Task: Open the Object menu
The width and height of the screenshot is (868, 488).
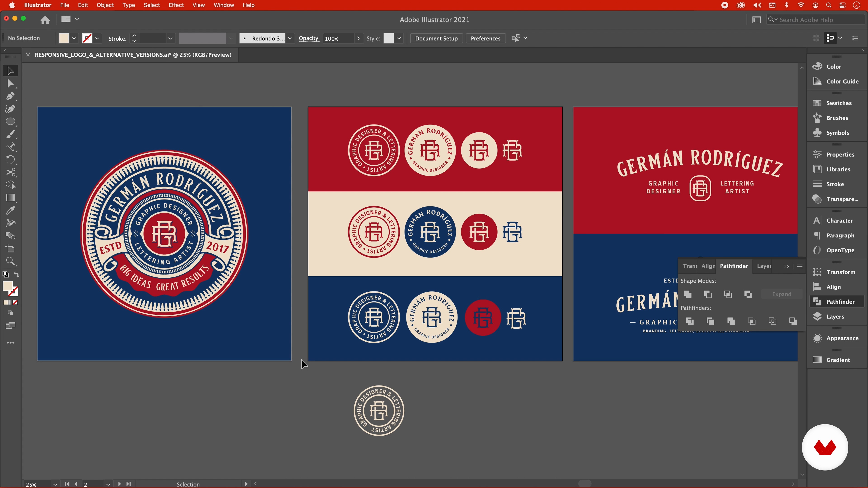Action: [105, 5]
